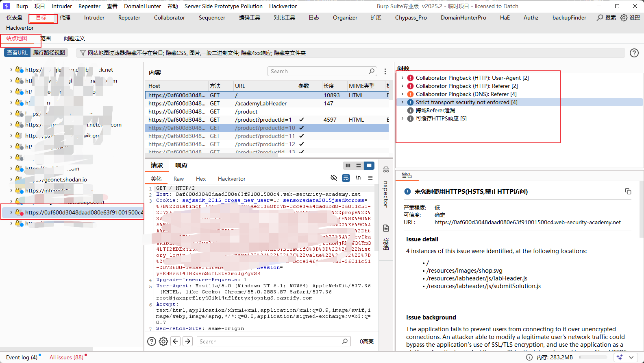This screenshot has height=363, width=644.
Task: Toggle 参数 checkmark for /product?productId=10
Action: click(301, 128)
